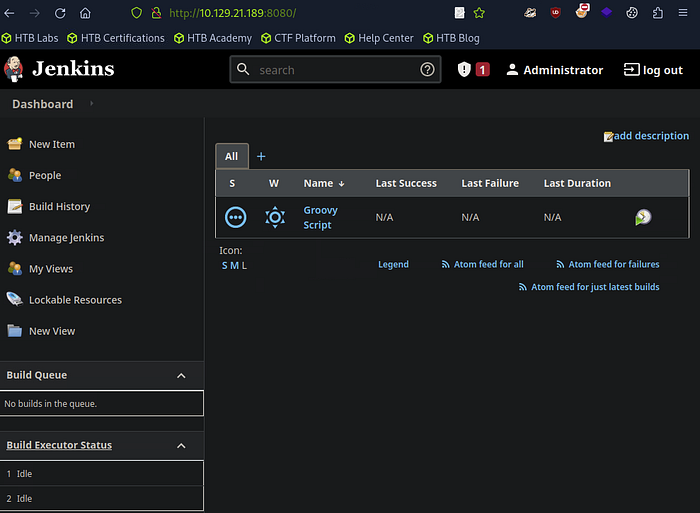Click the add description link
This screenshot has height=513, width=700.
[646, 136]
